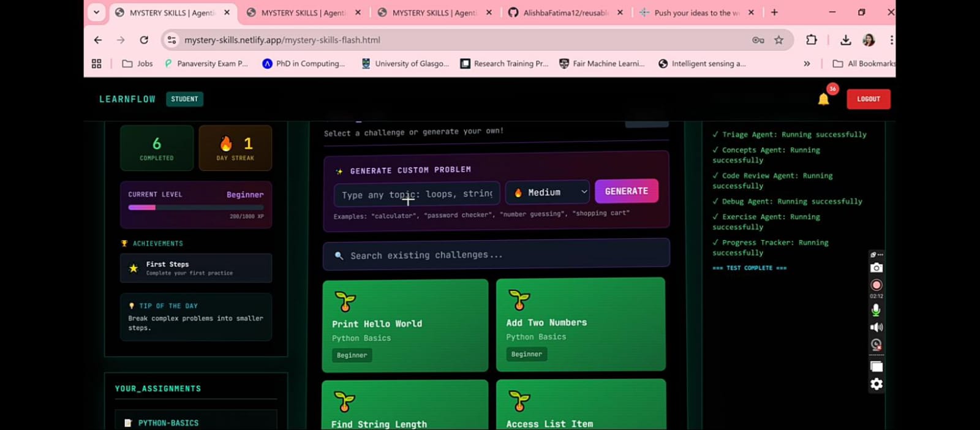Image resolution: width=980 pixels, height=430 pixels.
Task: Mute the recorder microphone
Action: (x=876, y=310)
